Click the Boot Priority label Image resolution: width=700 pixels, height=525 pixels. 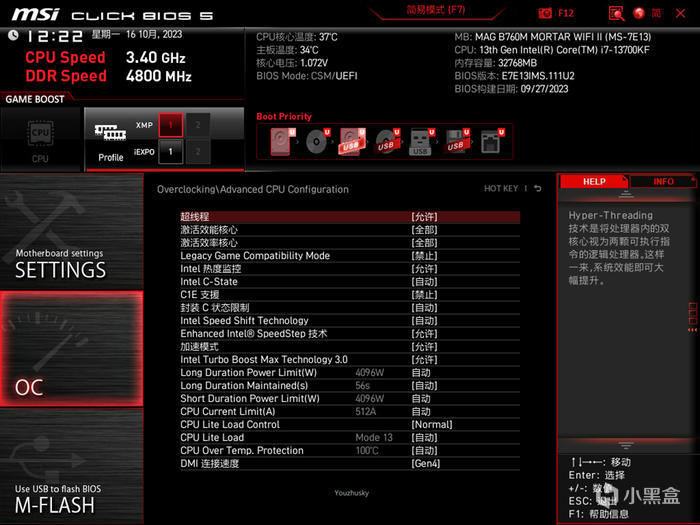tap(284, 117)
